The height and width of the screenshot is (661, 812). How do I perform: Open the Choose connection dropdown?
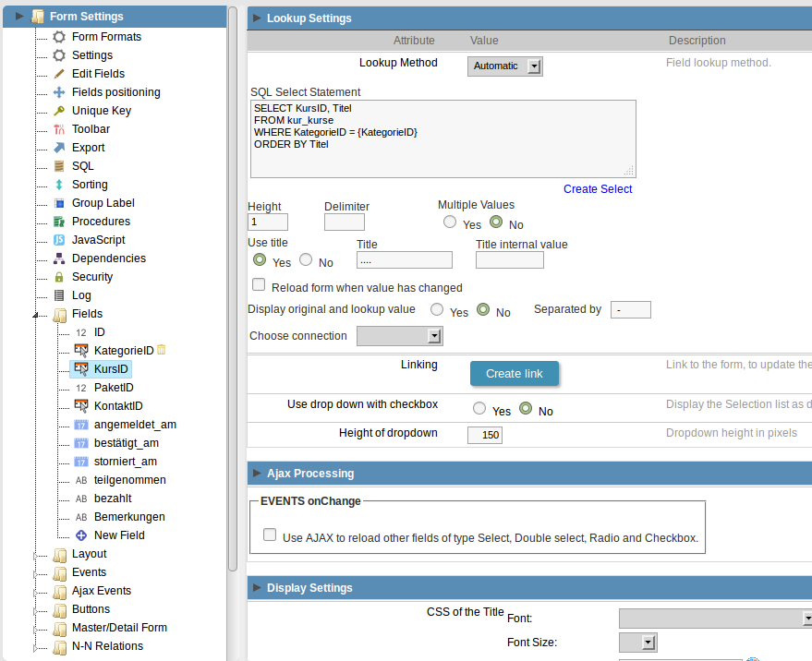coord(400,336)
